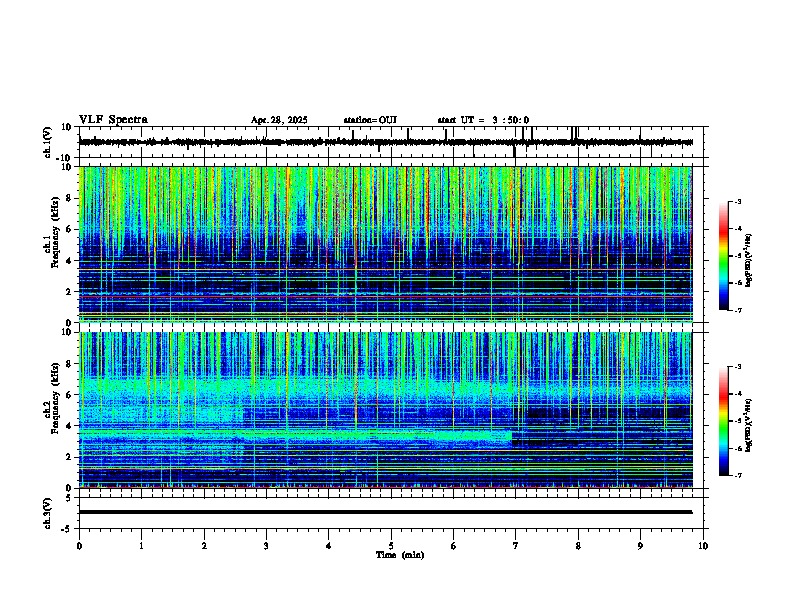Click the ch.1(V) waveform axis label
The image size is (792, 612).
pos(48,142)
